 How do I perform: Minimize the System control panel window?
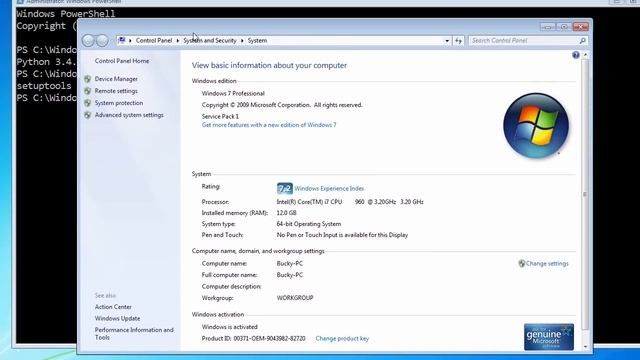547,27
